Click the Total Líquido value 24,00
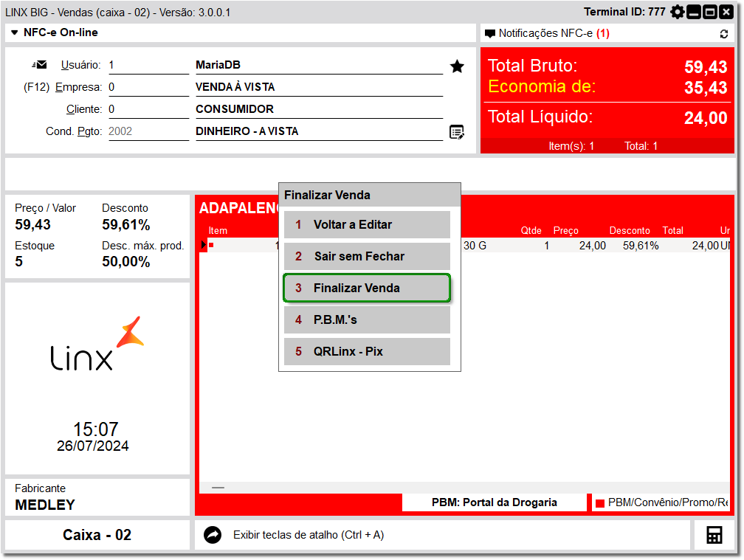This screenshot has width=744, height=560. [x=706, y=117]
